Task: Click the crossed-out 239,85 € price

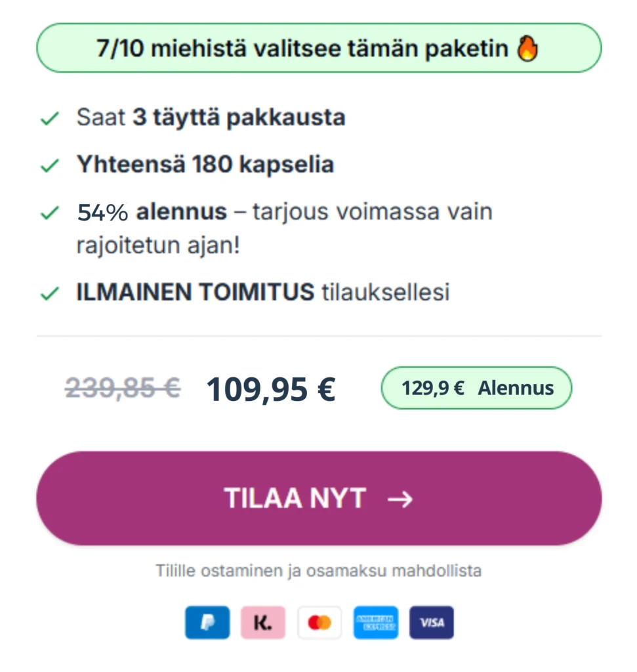Action: 123,388
